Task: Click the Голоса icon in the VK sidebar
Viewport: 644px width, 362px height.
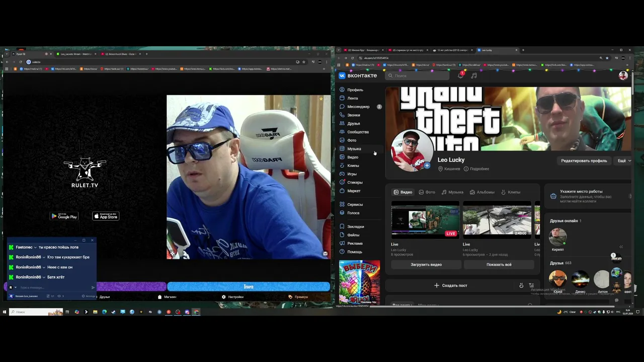Action: click(x=342, y=213)
